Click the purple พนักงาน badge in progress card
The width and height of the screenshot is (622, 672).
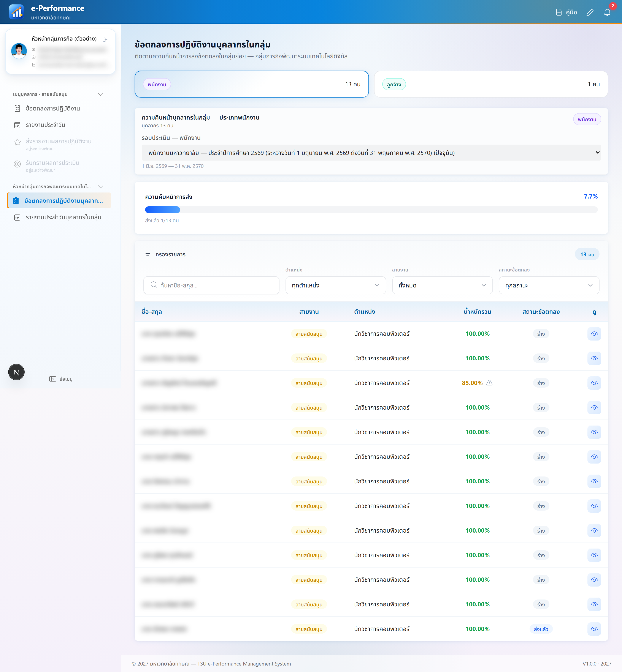[587, 119]
